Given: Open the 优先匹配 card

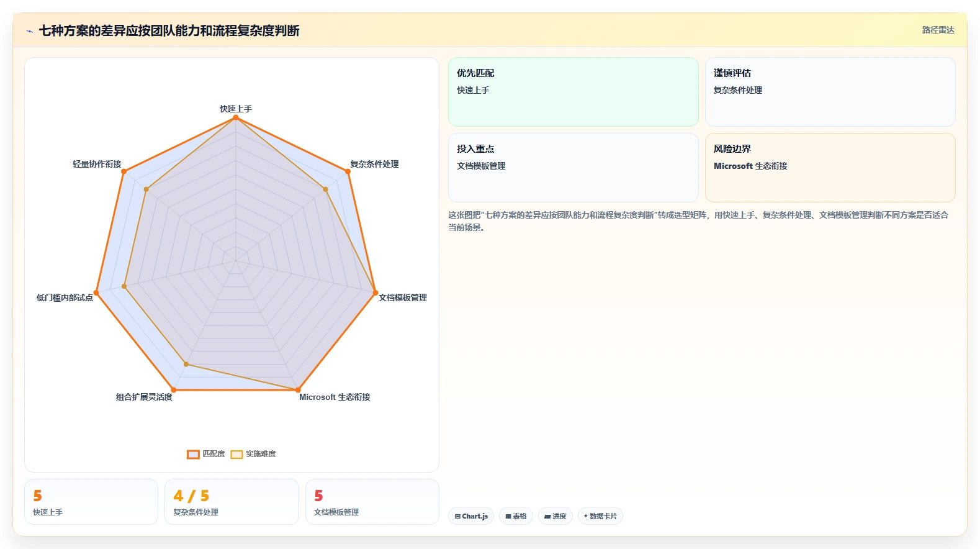Looking at the screenshot, I should pyautogui.click(x=573, y=92).
